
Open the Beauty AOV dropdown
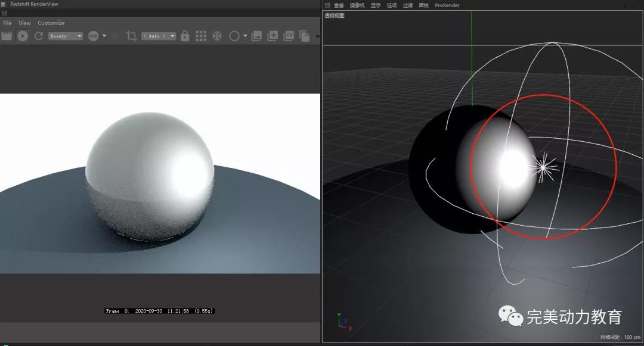click(x=66, y=36)
